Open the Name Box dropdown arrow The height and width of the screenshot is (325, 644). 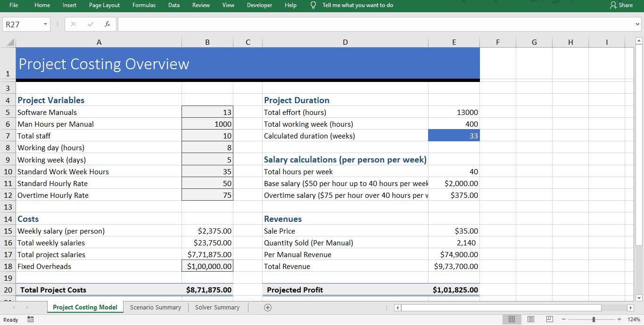[x=45, y=24]
